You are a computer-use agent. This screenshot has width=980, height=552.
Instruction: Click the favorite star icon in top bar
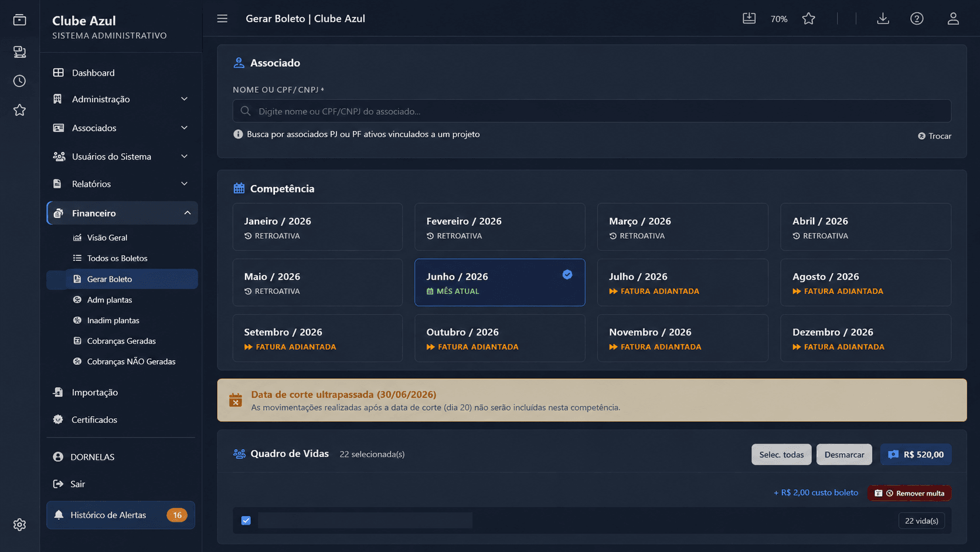pyautogui.click(x=809, y=19)
